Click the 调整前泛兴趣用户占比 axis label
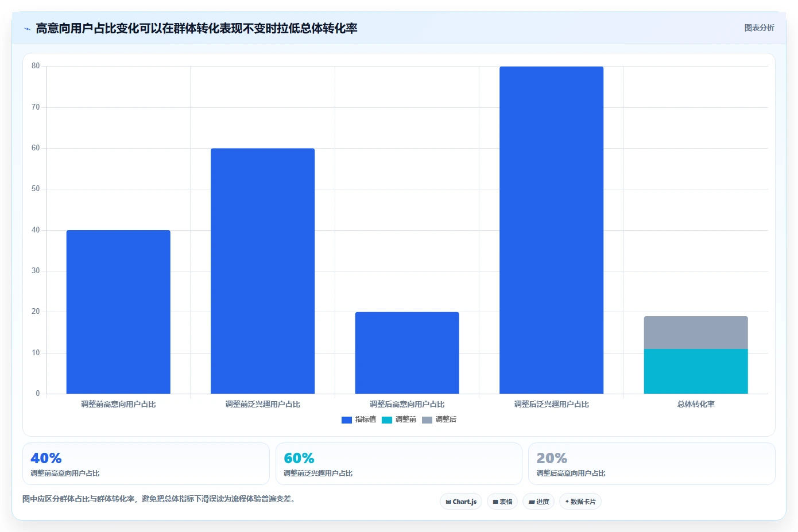 click(x=263, y=405)
